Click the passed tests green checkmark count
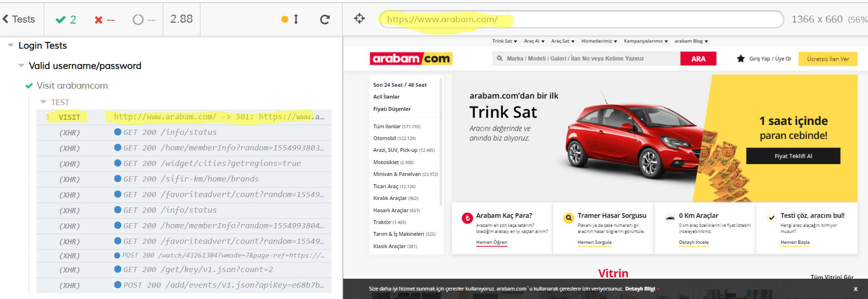The image size is (868, 299). 66,20
